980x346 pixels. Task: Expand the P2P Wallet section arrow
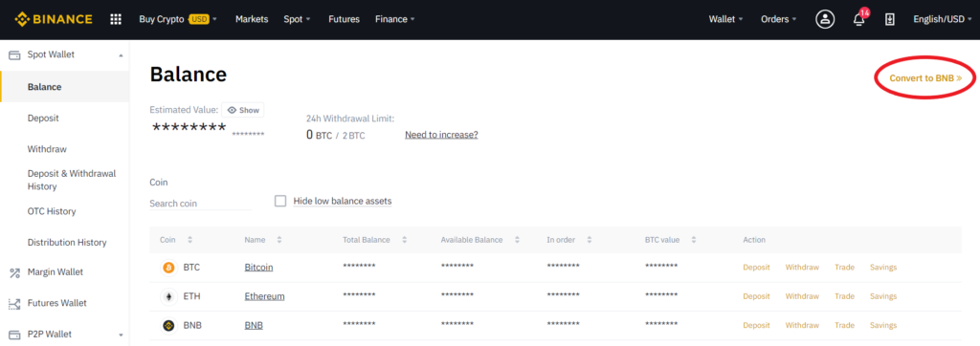tap(121, 335)
